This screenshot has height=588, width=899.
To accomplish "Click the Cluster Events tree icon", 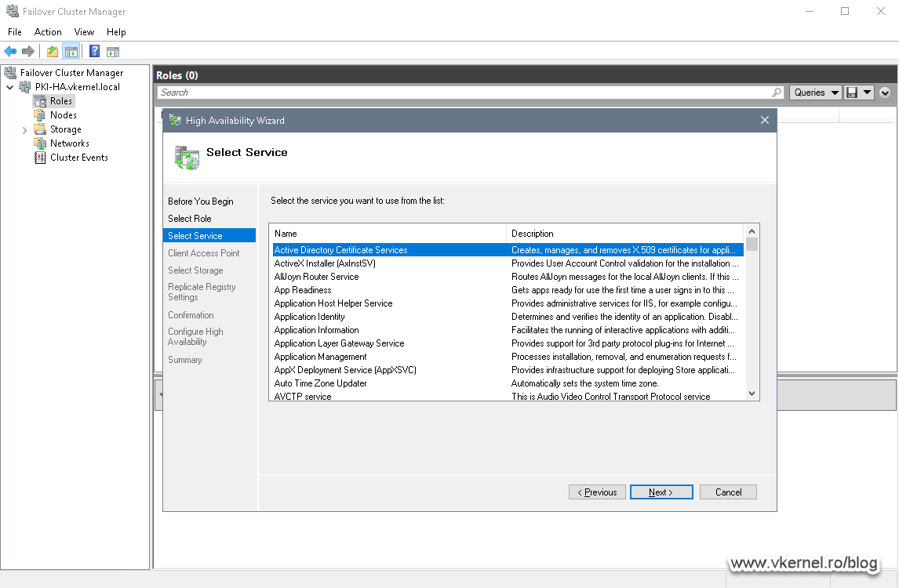I will click(x=40, y=158).
